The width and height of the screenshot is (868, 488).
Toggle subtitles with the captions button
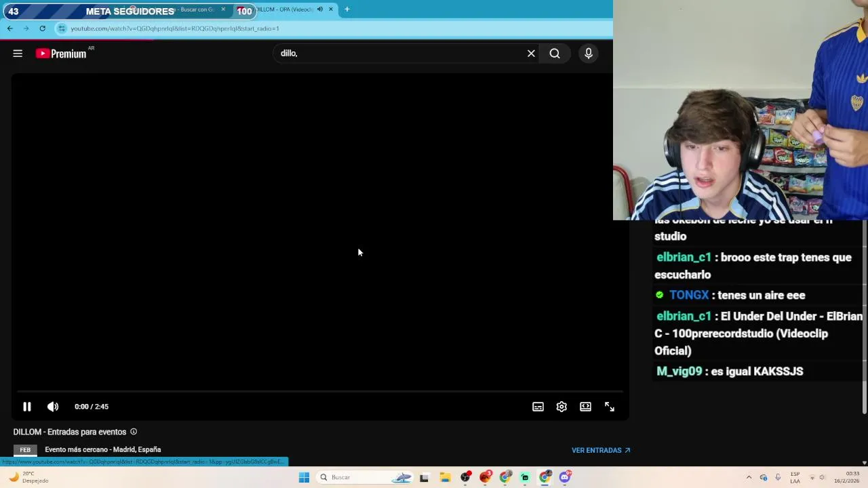click(538, 407)
